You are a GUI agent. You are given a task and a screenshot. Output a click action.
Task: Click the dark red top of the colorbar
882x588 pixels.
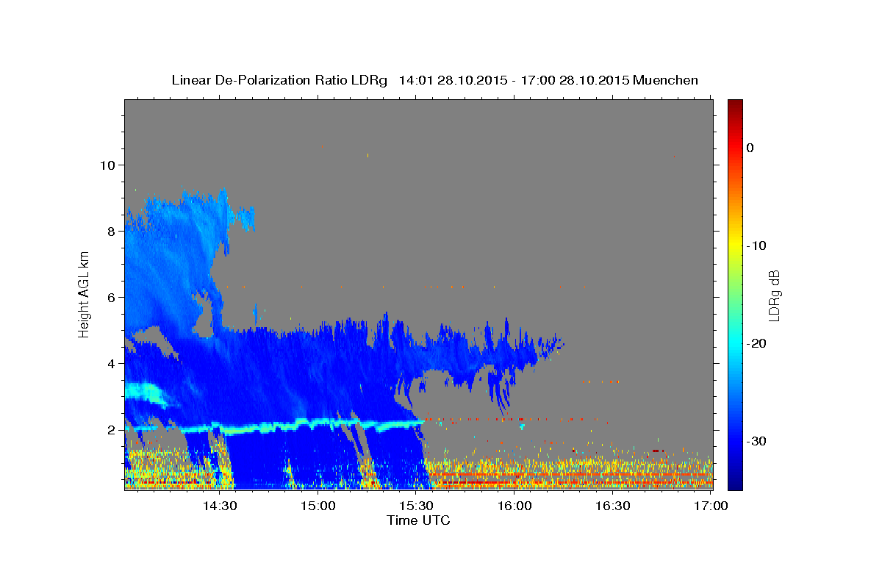735,107
